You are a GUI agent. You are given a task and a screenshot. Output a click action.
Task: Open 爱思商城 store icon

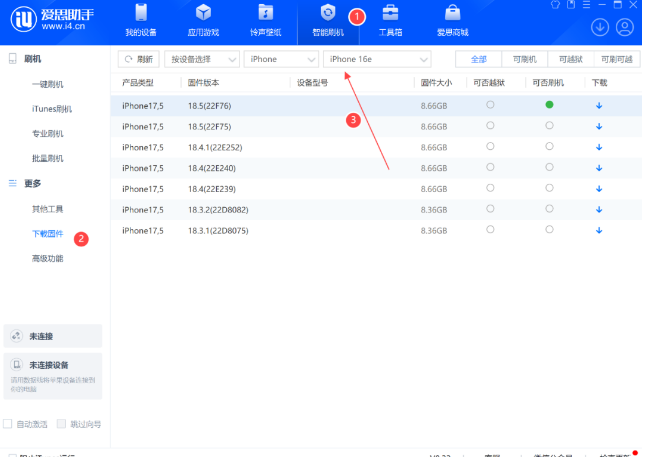(x=452, y=13)
